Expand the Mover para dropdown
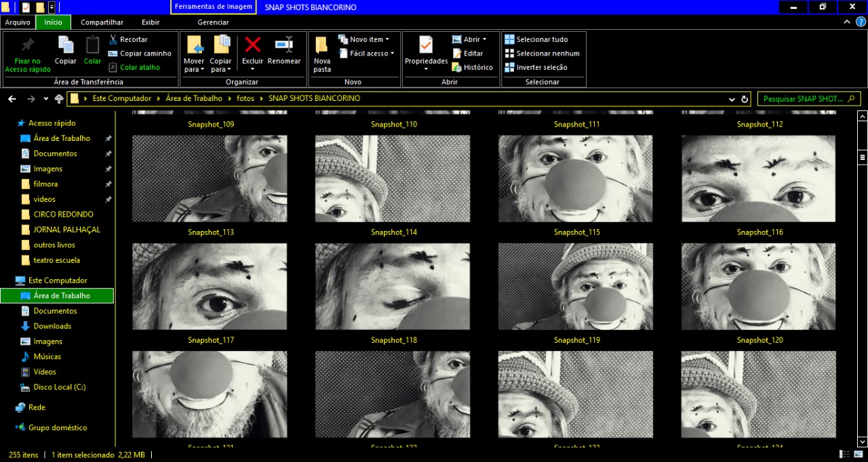The height and width of the screenshot is (462, 868). pyautogui.click(x=194, y=69)
